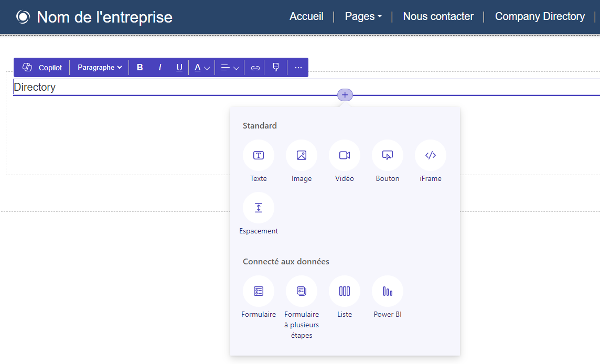Insert a Vidéo component
This screenshot has height=364, width=600.
(x=345, y=155)
